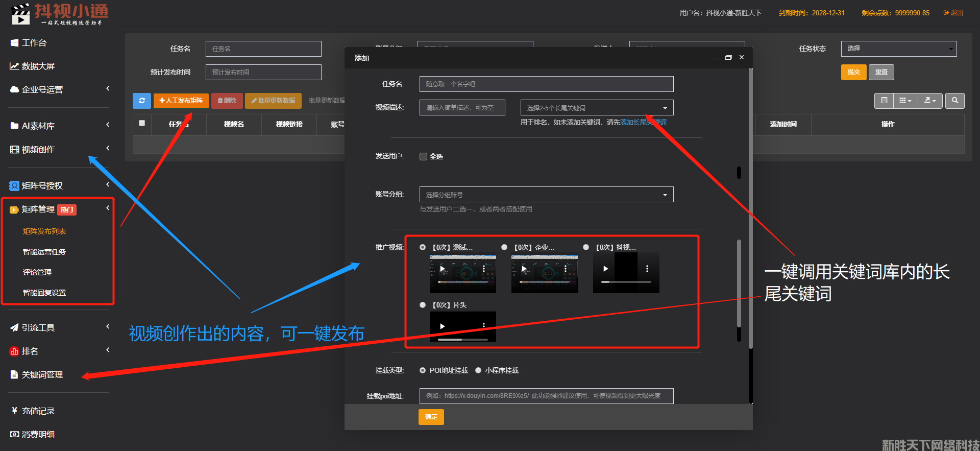Click the 人工发布矩阵 button

click(181, 101)
